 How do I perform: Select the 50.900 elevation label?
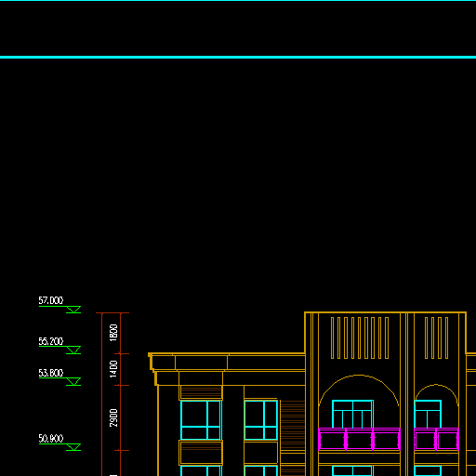[x=51, y=439]
